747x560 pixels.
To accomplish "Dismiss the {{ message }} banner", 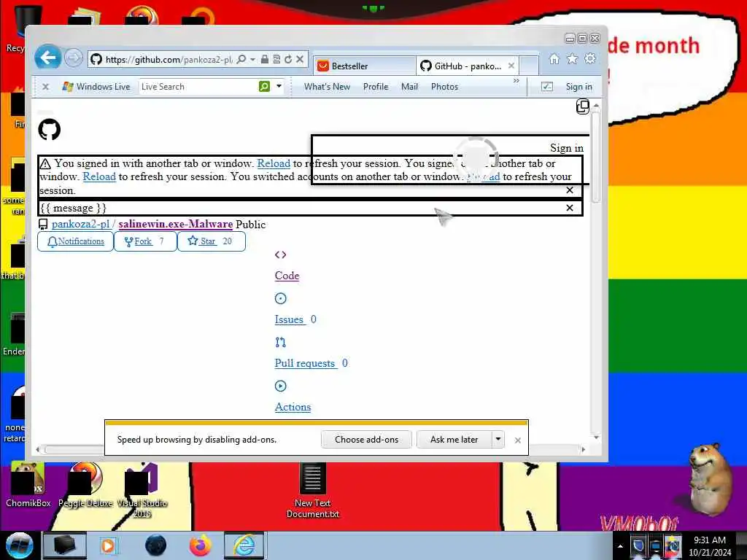I will click(x=569, y=208).
